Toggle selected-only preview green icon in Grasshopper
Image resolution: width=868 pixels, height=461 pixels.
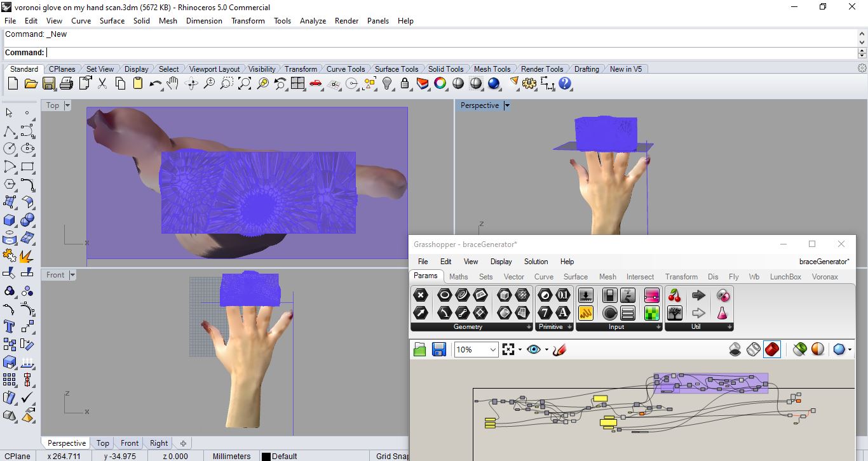click(x=800, y=349)
